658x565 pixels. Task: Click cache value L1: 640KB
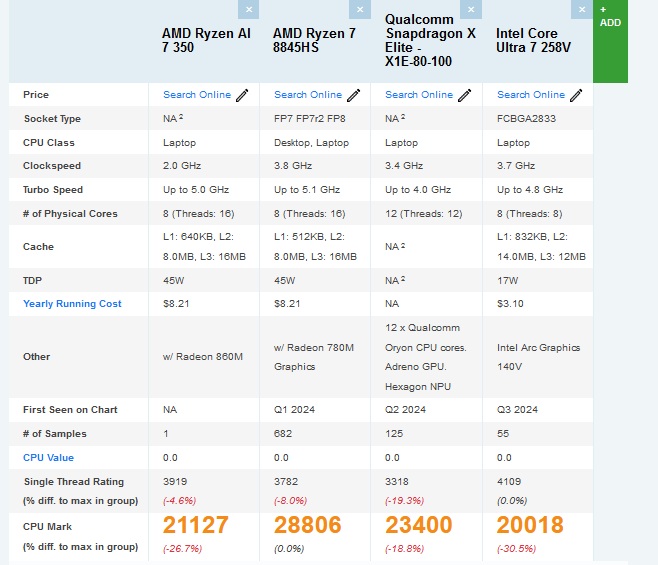pyautogui.click(x=204, y=246)
